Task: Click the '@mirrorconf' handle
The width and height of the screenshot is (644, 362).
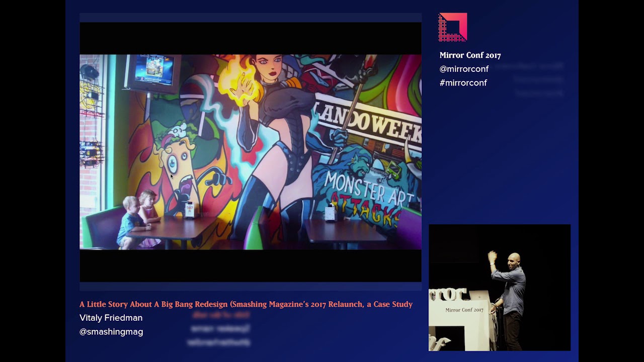Action: click(464, 69)
